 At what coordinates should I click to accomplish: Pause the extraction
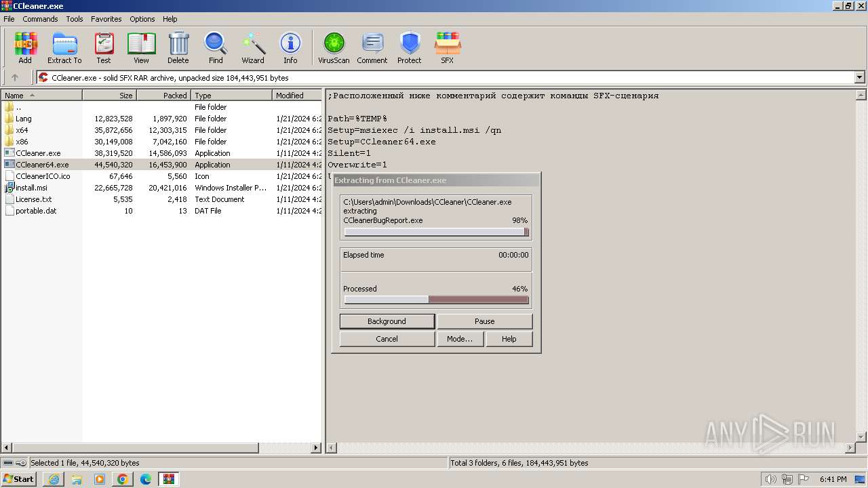pyautogui.click(x=485, y=321)
